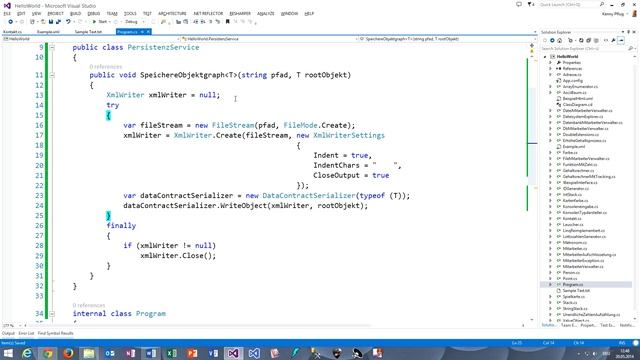Select Kontakt.cs in Solution Explorer
Screen dimensions: 640x360
pyautogui.click(x=573, y=219)
